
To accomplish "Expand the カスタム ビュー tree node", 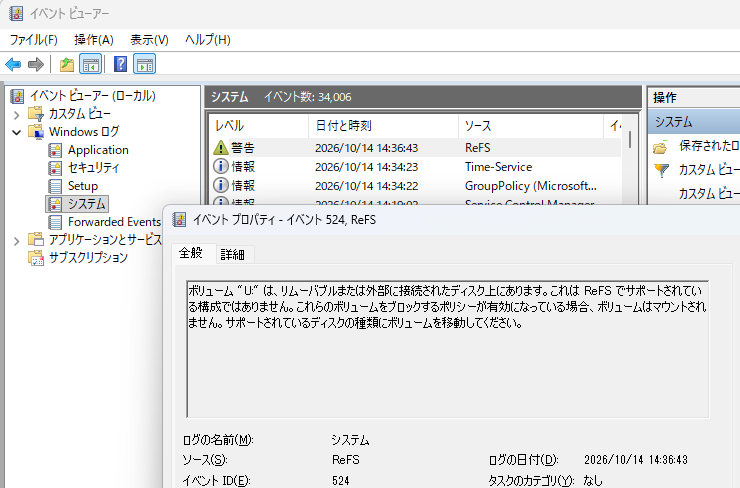I will pyautogui.click(x=17, y=115).
